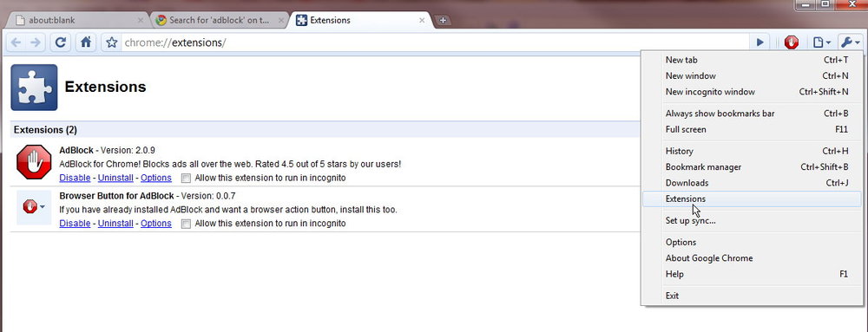Image resolution: width=868 pixels, height=332 pixels.
Task: Bookmark this page with the star icon
Action: [112, 42]
